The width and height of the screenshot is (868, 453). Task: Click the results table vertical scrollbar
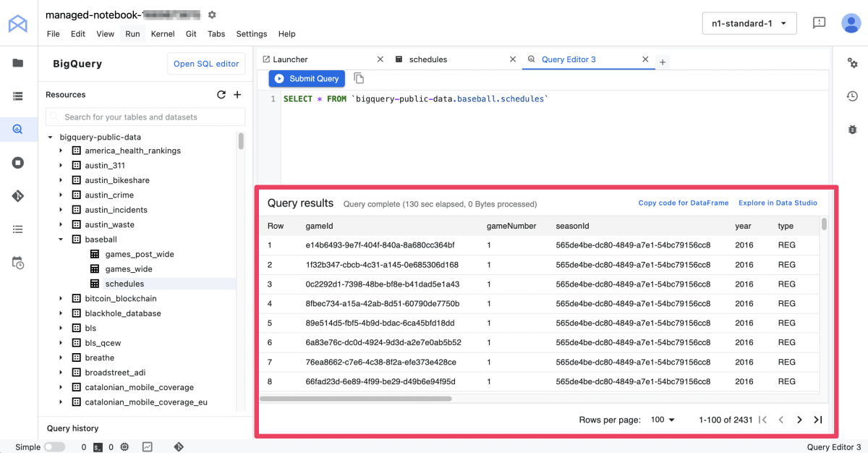tap(824, 224)
